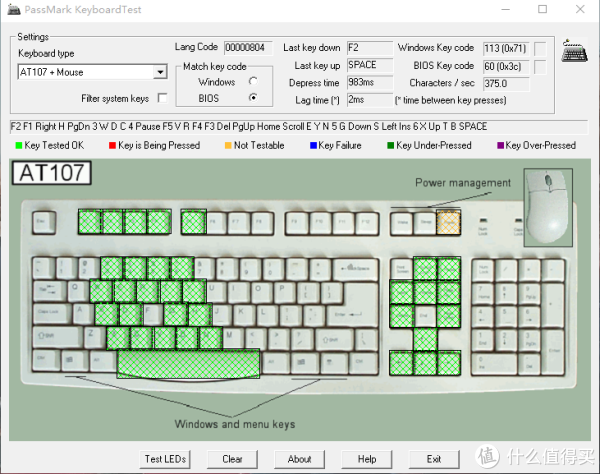Viewport: 600px width, 474px height.
Task: Click the Exit button
Action: pos(434,459)
